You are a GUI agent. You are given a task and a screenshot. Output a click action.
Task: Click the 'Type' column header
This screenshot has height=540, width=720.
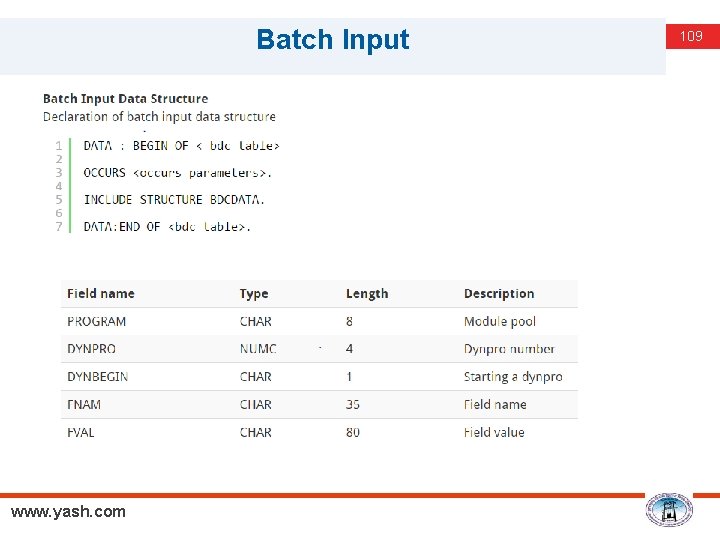click(254, 293)
